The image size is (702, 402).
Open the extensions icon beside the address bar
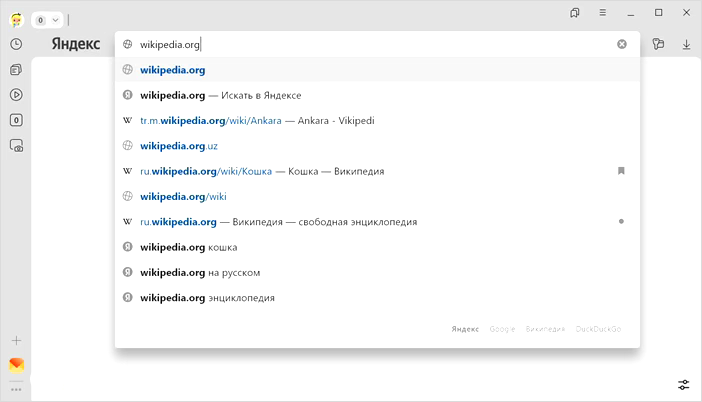(658, 44)
